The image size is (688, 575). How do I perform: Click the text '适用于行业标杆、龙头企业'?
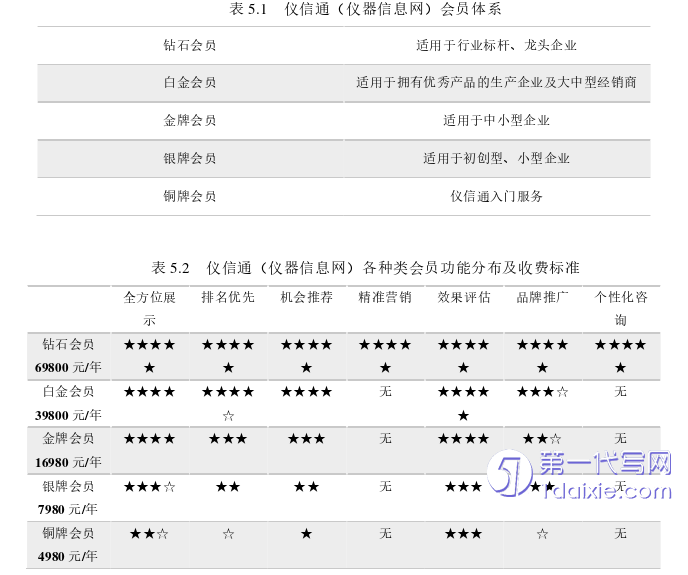click(496, 45)
